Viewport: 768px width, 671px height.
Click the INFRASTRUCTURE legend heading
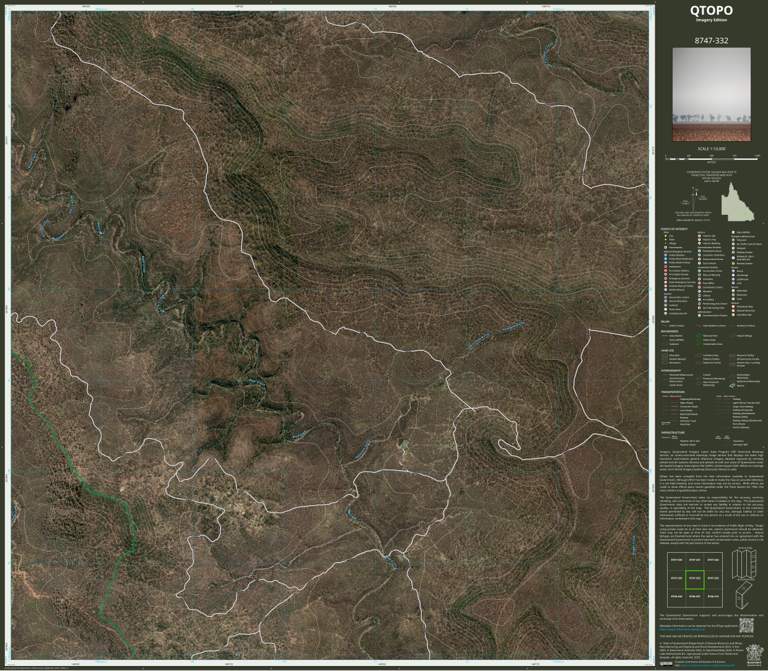point(673,432)
